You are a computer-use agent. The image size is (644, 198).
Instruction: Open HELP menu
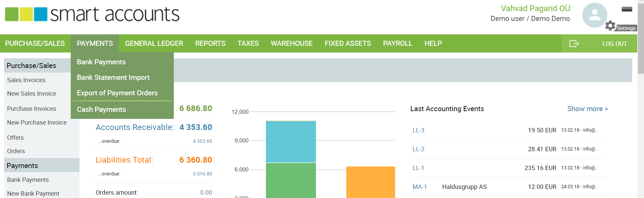tap(433, 43)
